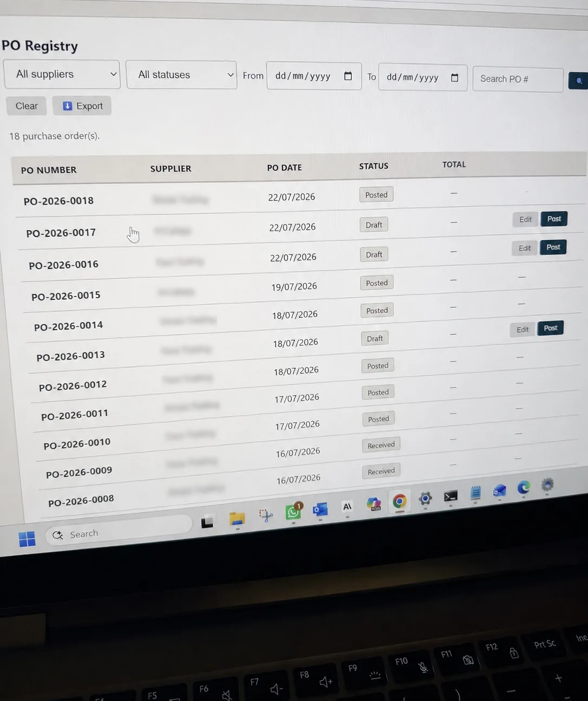This screenshot has width=588, height=701.
Task: Click the Export button
Action: pos(82,106)
